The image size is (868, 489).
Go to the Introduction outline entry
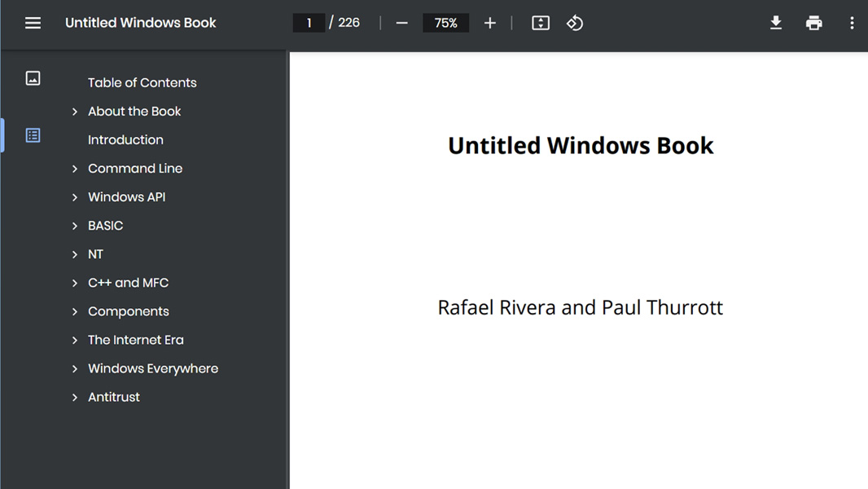pyautogui.click(x=125, y=140)
